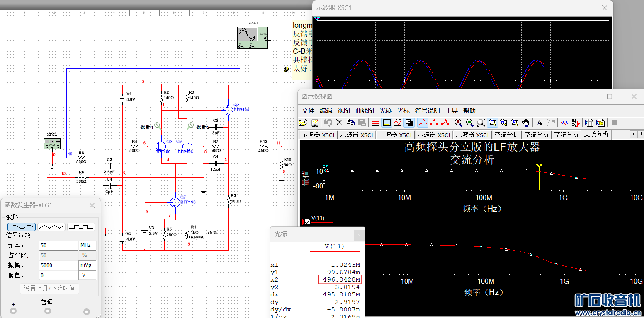Open the frequency unit MHz dropdown
The height and width of the screenshot is (318, 644).
tap(87, 245)
